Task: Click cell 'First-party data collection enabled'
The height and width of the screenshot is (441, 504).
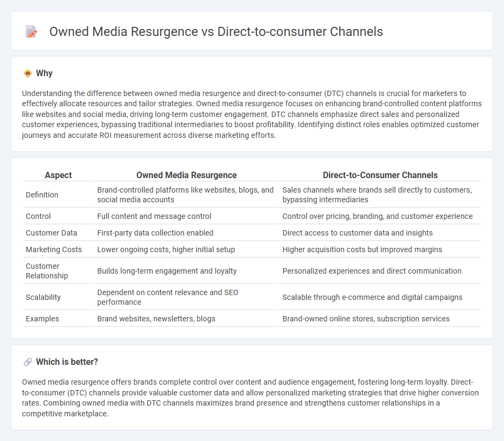Action: 187,233
